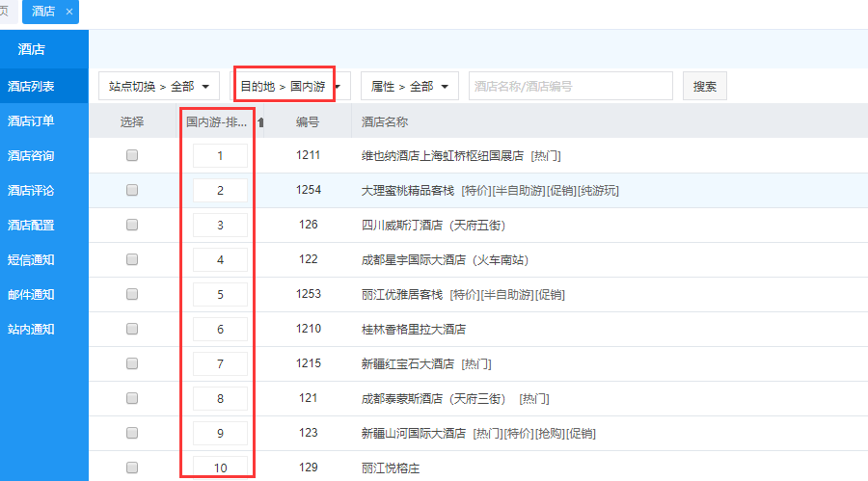Screen dimensions: 868x481
Task: Check the row for 四川威斯汀酒店
Action: [x=132, y=225]
